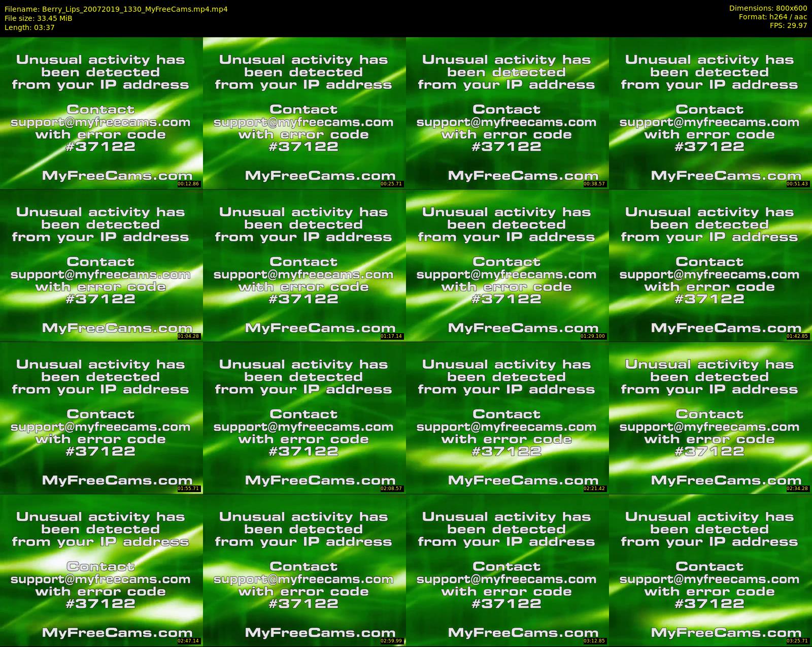
Task: Click the "Format: h264 / aac" text
Action: [773, 17]
